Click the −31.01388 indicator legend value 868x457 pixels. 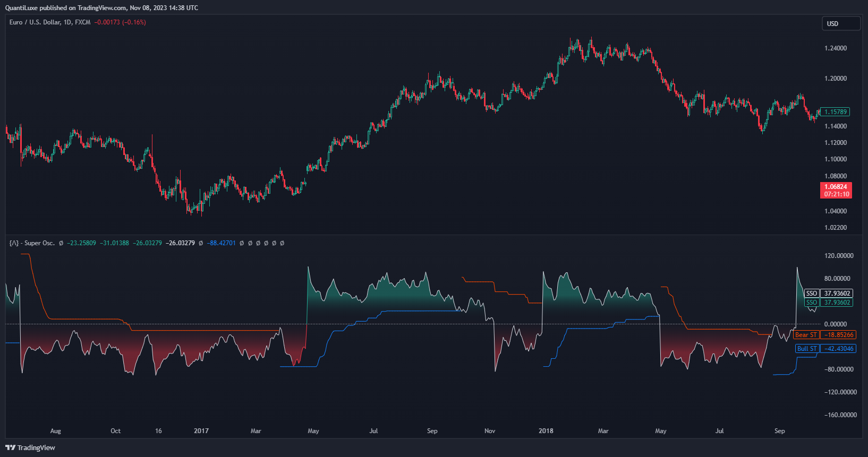(x=114, y=243)
